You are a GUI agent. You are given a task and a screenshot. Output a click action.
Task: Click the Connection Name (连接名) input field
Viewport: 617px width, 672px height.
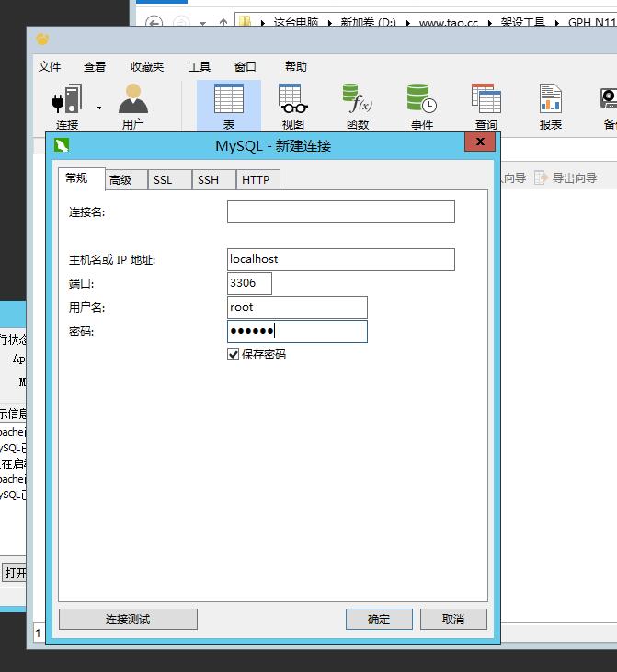340,212
